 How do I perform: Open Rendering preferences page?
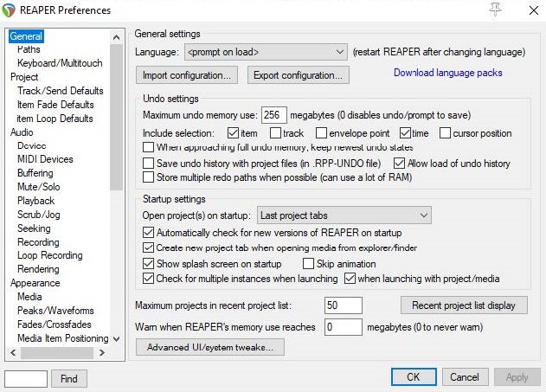pos(38,269)
